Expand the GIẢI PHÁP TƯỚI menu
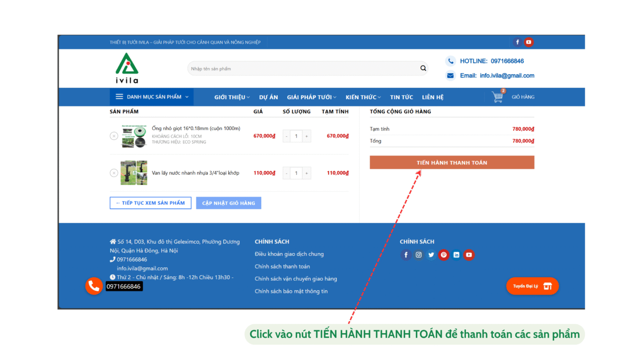The height and width of the screenshot is (362, 644). point(311,97)
